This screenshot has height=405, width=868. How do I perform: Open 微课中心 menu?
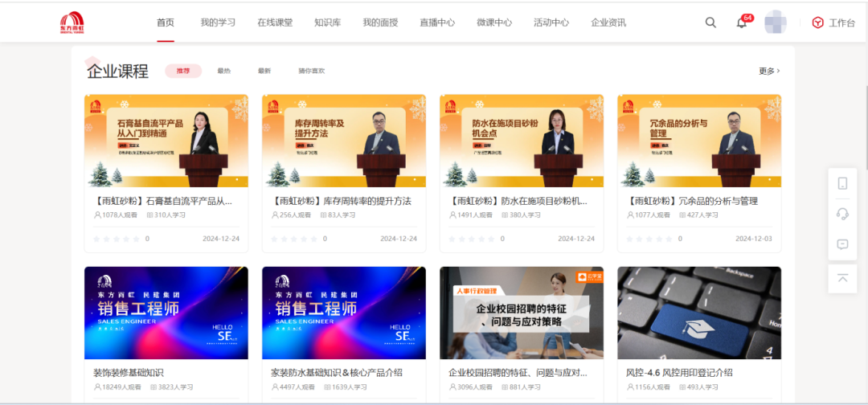494,22
